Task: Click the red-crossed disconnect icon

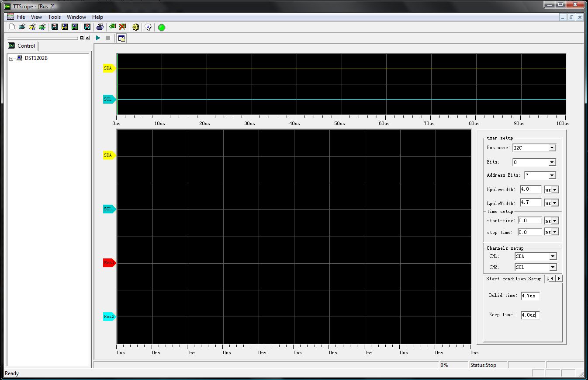Action: pyautogui.click(x=123, y=27)
